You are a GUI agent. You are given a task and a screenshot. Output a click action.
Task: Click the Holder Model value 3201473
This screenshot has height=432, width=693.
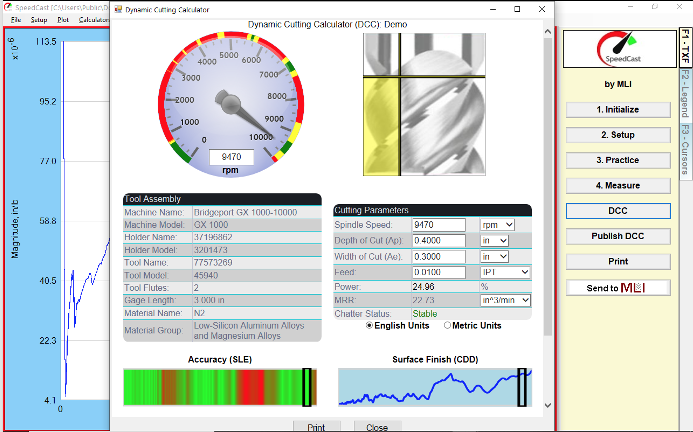[211, 250]
